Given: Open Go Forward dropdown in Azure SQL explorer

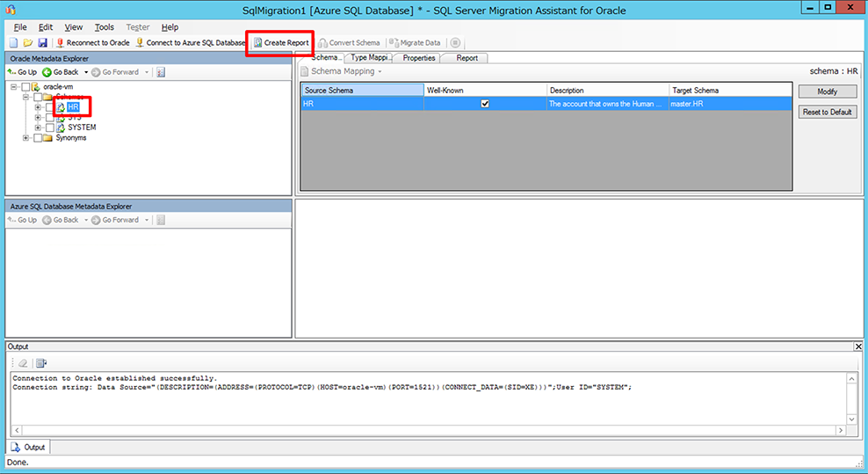Looking at the screenshot, I should [147, 220].
